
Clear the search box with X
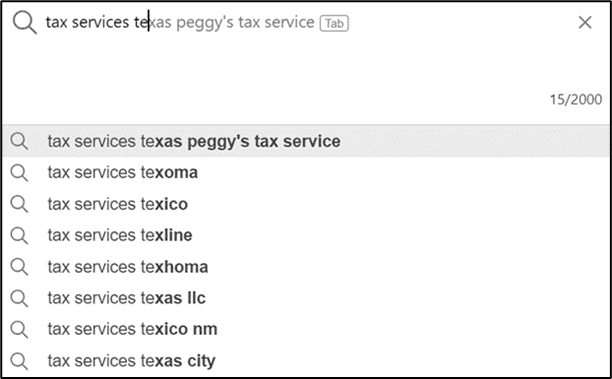[x=585, y=23]
